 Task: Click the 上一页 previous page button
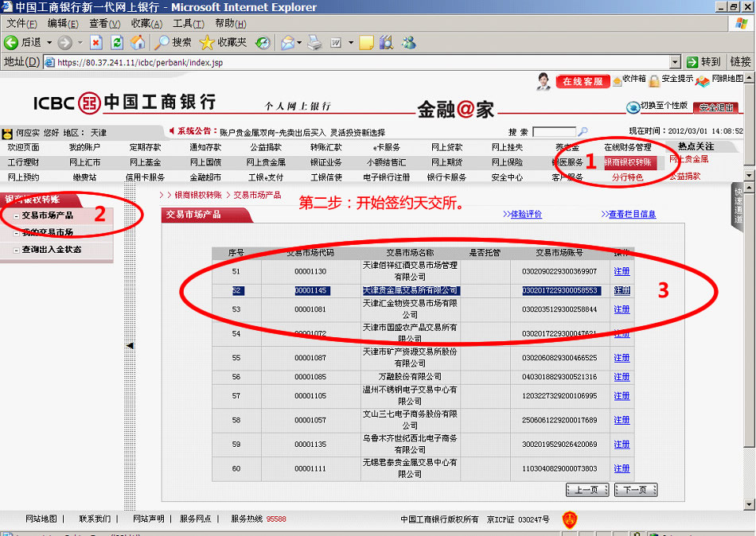coord(587,490)
